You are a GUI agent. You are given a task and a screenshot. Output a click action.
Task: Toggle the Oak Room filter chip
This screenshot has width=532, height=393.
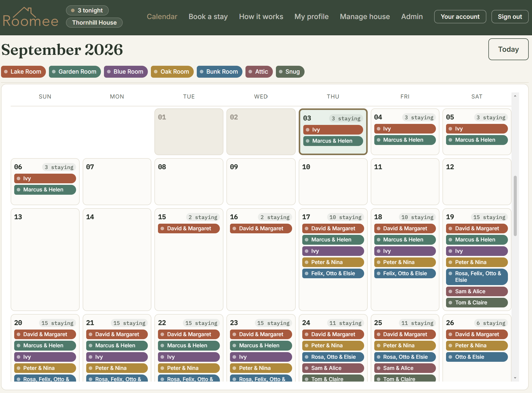(x=172, y=72)
